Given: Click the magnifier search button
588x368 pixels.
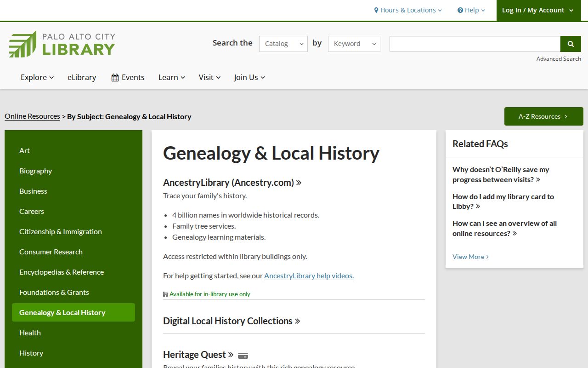Looking at the screenshot, I should pos(571,44).
